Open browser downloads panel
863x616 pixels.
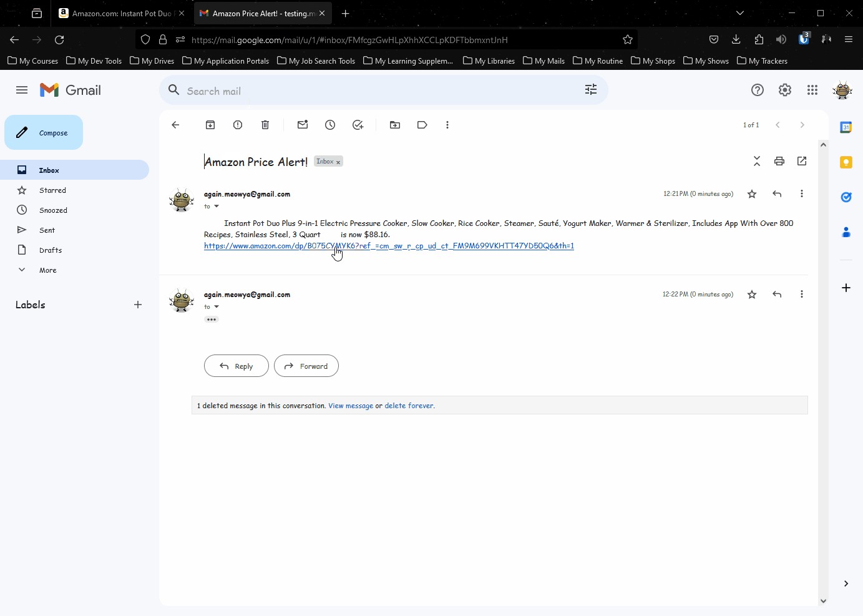point(736,39)
